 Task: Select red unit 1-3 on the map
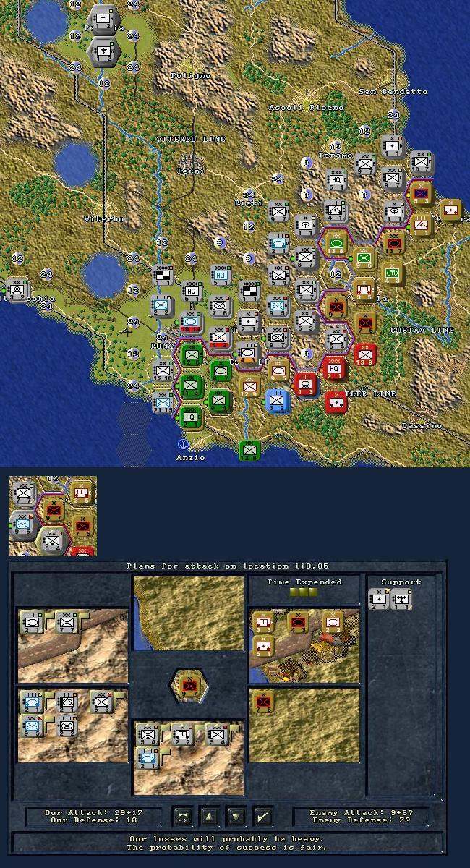(x=306, y=384)
